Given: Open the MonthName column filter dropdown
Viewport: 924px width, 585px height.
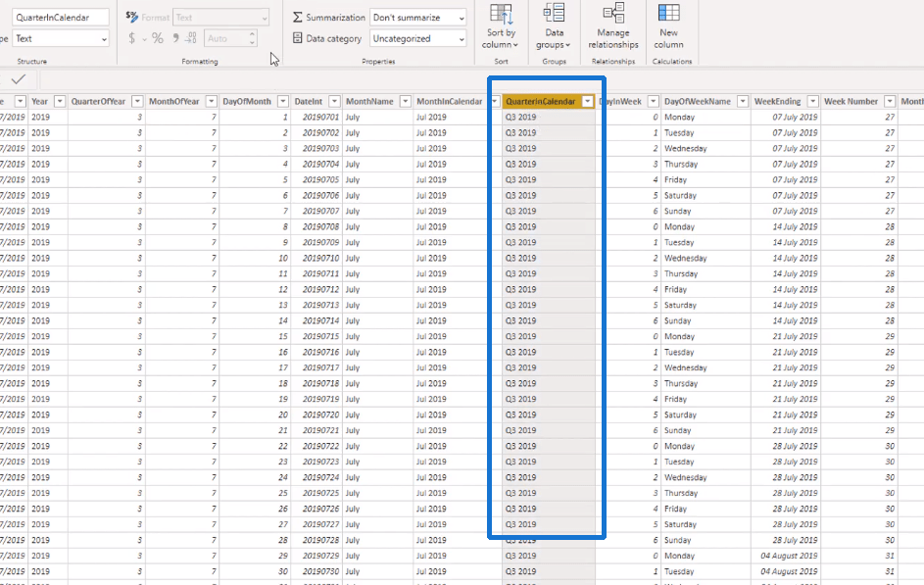Looking at the screenshot, I should point(405,101).
